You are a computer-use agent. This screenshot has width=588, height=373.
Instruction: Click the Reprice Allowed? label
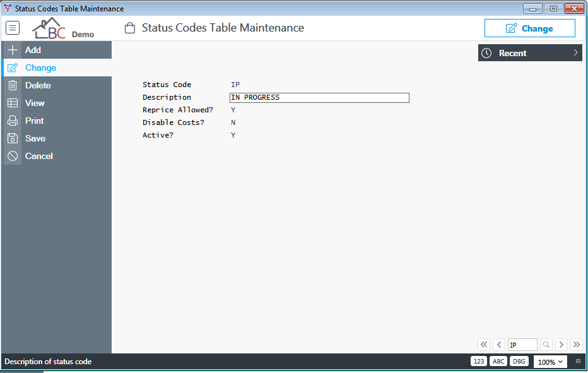tap(178, 110)
